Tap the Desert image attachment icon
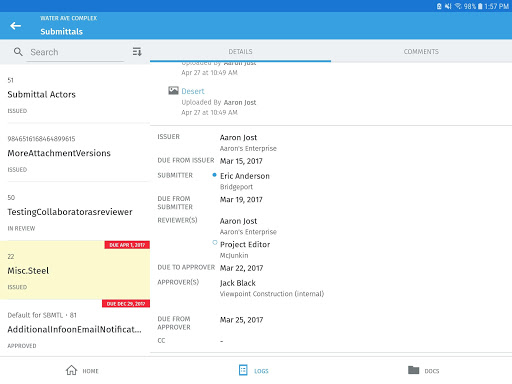512x384 pixels. [173, 90]
